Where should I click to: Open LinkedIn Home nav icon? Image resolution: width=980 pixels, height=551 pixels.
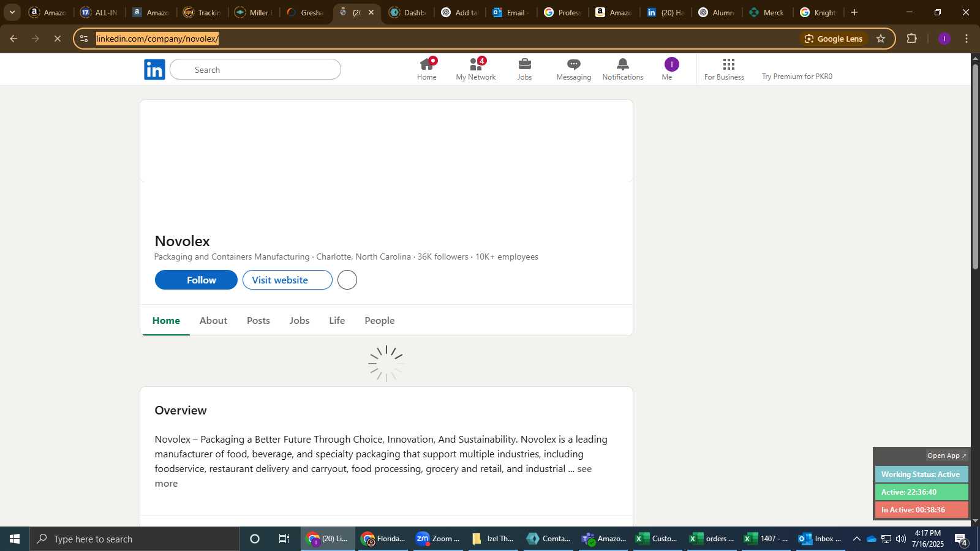pos(427,69)
